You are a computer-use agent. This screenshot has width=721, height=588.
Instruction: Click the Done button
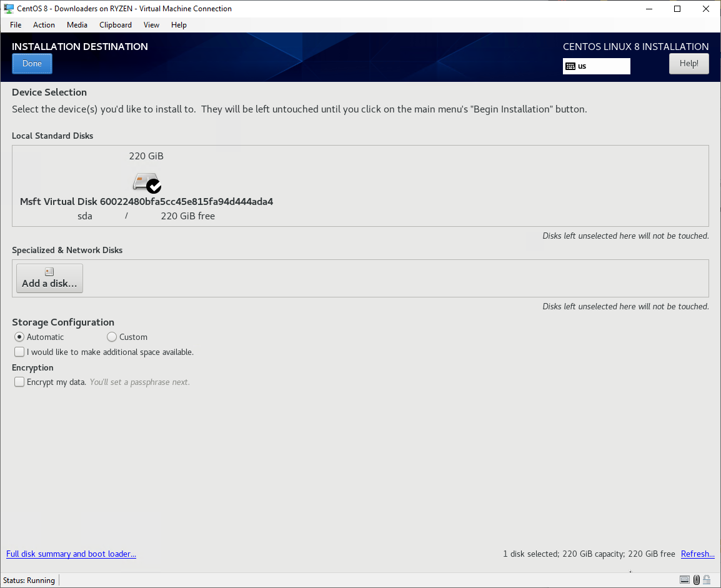(x=32, y=64)
